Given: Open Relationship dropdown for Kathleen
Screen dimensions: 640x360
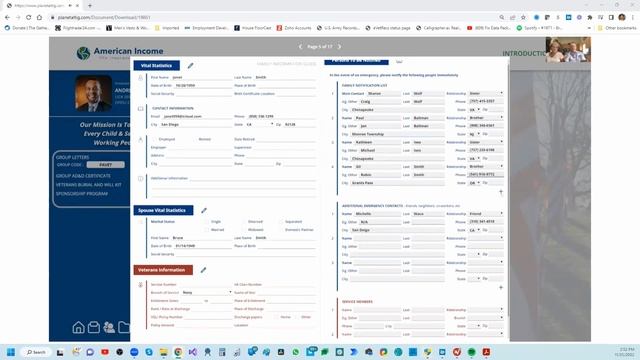Looking at the screenshot, I should click(x=486, y=142).
